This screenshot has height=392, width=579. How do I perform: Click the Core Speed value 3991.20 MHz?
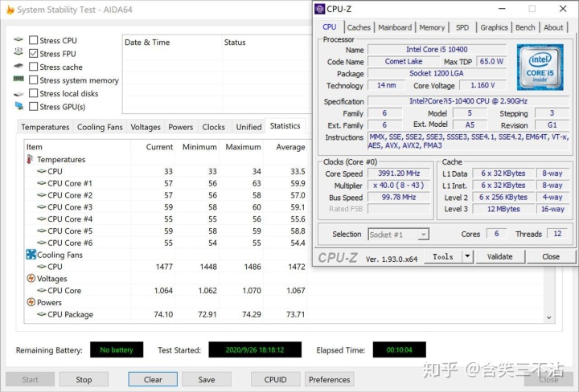(399, 174)
